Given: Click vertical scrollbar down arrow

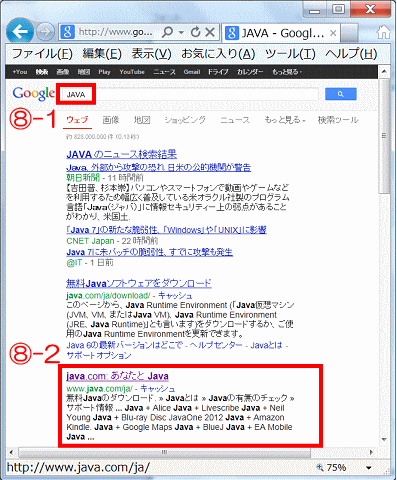Looking at the screenshot, I should 384,439.
